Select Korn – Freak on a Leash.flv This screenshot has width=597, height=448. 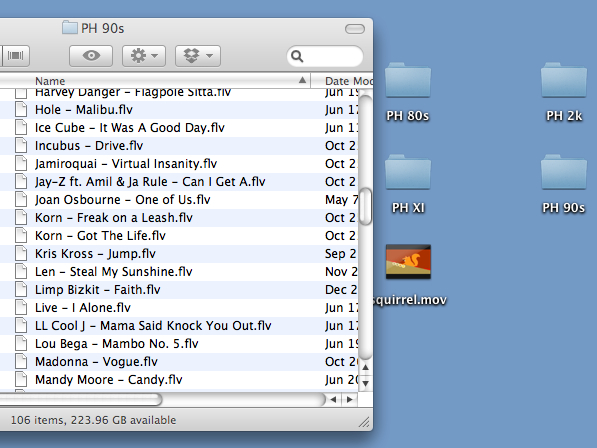click(x=179, y=218)
